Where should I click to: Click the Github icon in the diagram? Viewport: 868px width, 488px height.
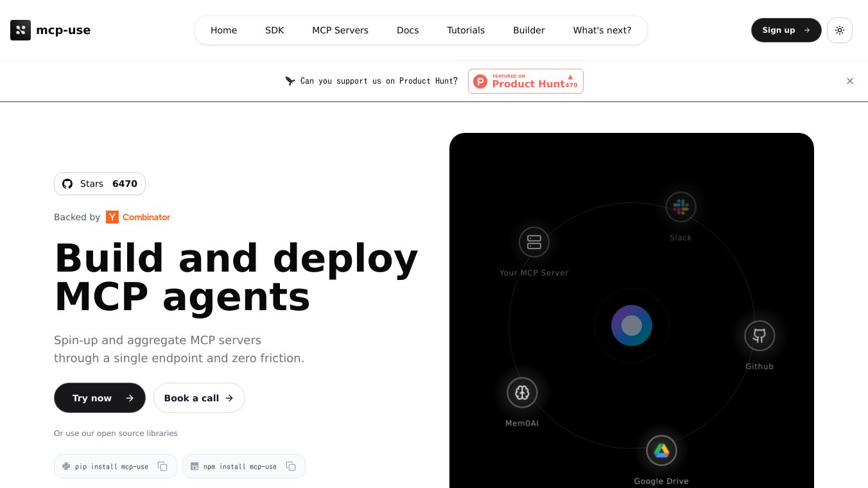coord(759,336)
